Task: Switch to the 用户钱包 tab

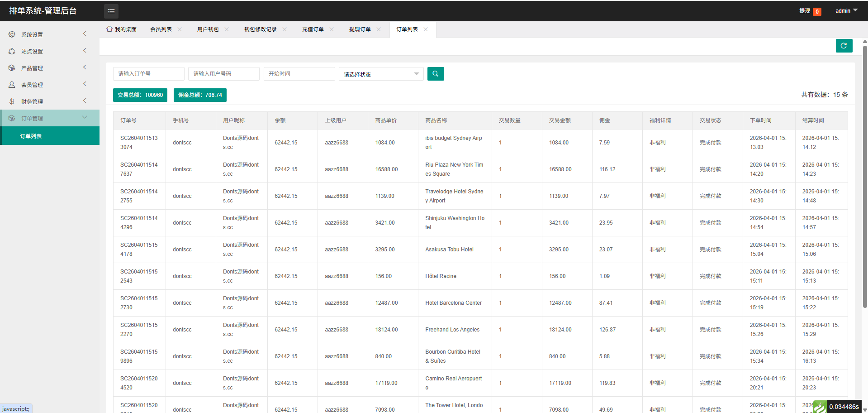Action: pyautogui.click(x=208, y=29)
